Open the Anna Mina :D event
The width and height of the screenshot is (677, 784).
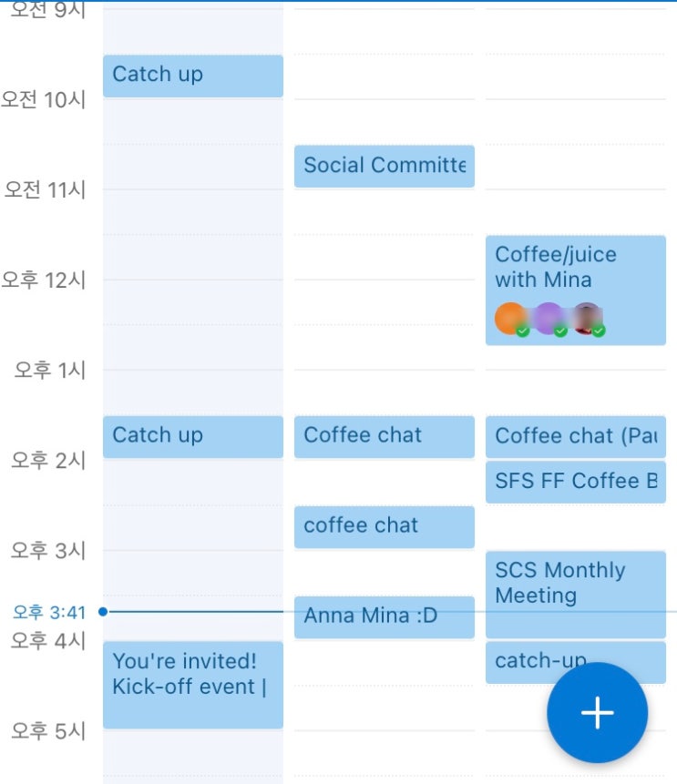(384, 616)
